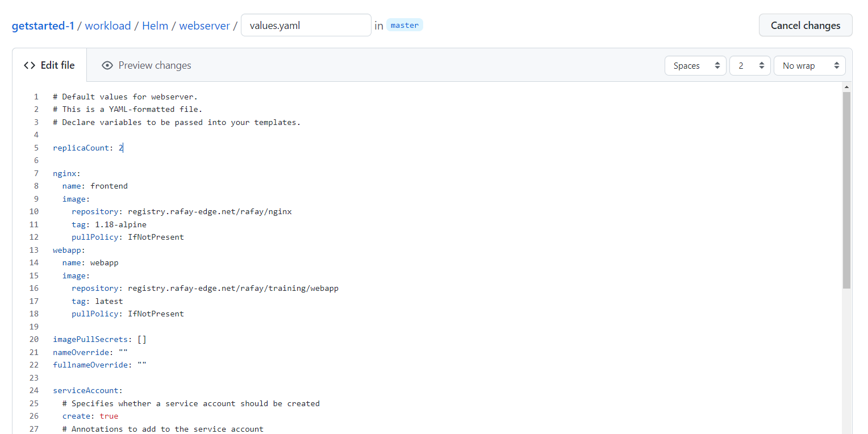Image resolution: width=868 pixels, height=434 pixels.
Task: Click the service account created comment line
Action: pyautogui.click(x=191, y=403)
